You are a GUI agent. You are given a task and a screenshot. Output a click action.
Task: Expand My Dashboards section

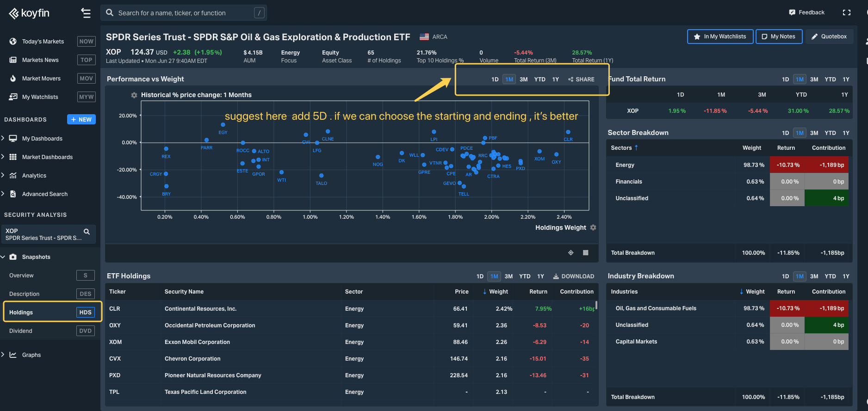click(x=3, y=139)
